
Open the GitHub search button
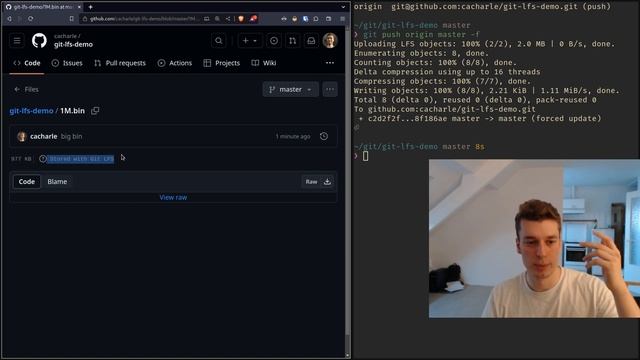tap(219, 41)
